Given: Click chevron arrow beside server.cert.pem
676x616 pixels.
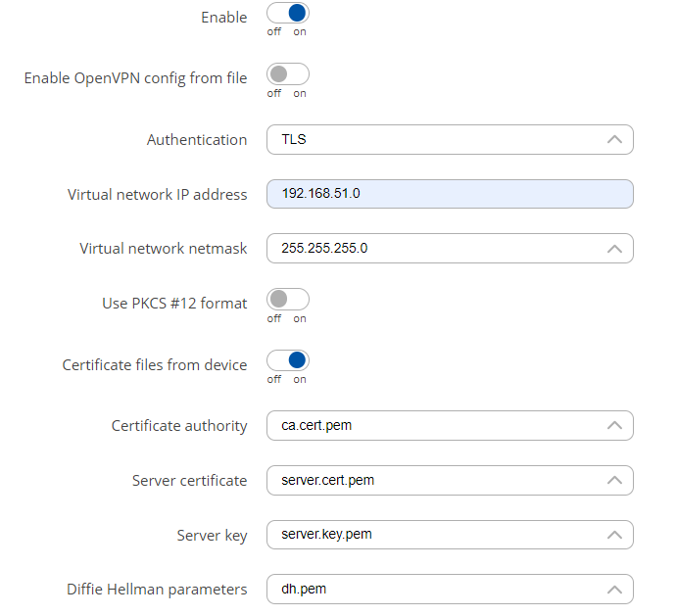Looking at the screenshot, I should [614, 480].
